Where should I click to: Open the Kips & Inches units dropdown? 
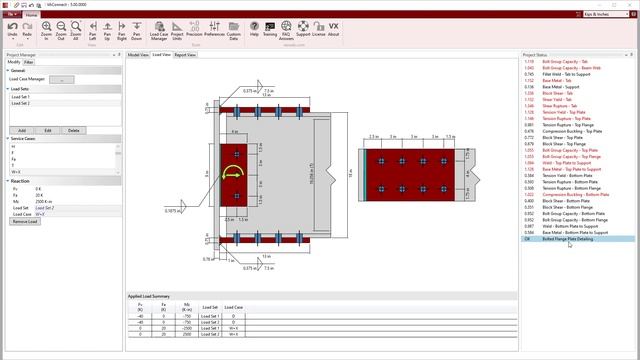click(606, 14)
